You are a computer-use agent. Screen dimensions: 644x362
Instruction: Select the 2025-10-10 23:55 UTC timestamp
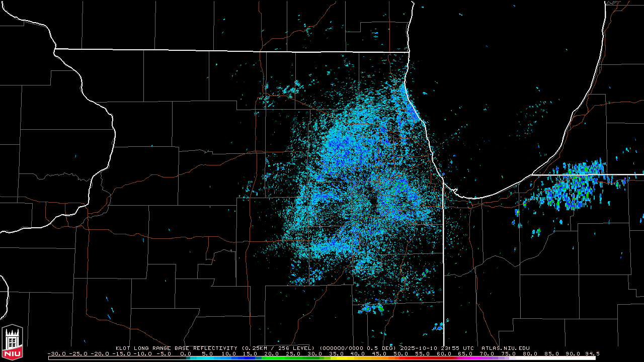click(438, 348)
